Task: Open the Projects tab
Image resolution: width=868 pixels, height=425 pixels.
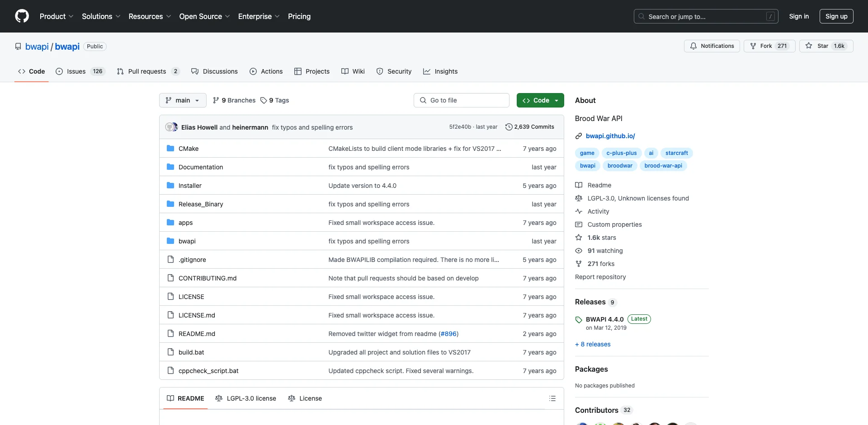Action: (x=312, y=71)
